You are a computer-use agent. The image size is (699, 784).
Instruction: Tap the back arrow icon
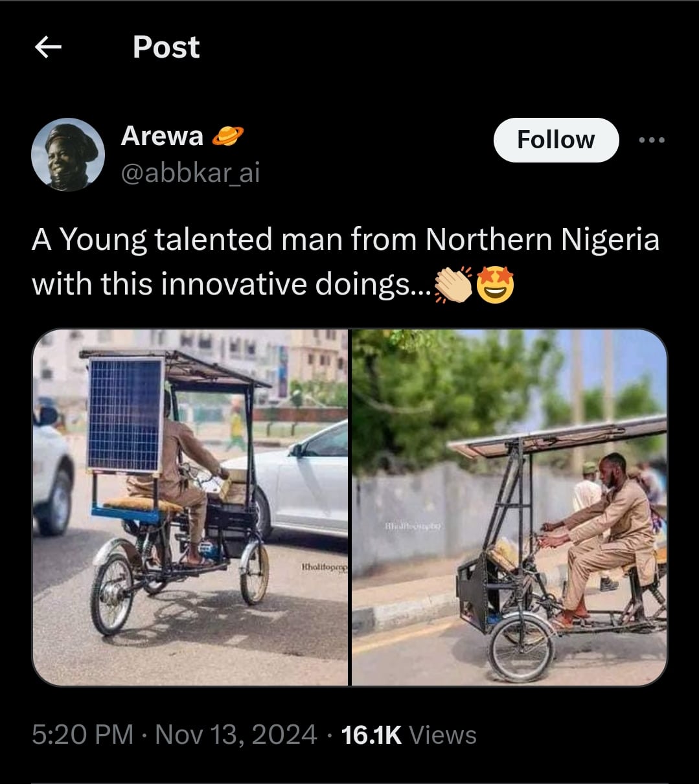[x=48, y=47]
